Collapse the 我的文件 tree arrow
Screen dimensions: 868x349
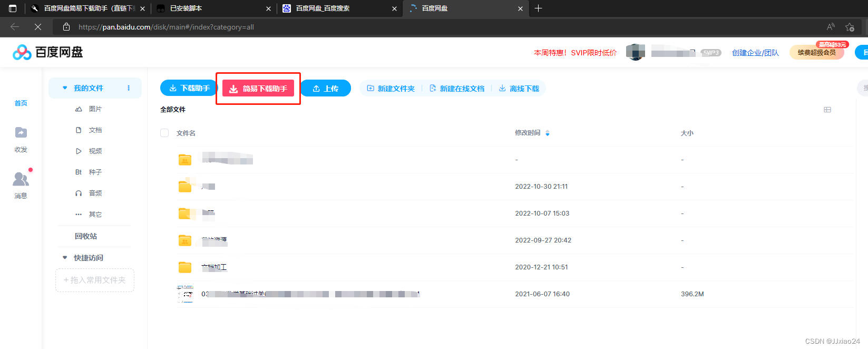click(x=65, y=88)
